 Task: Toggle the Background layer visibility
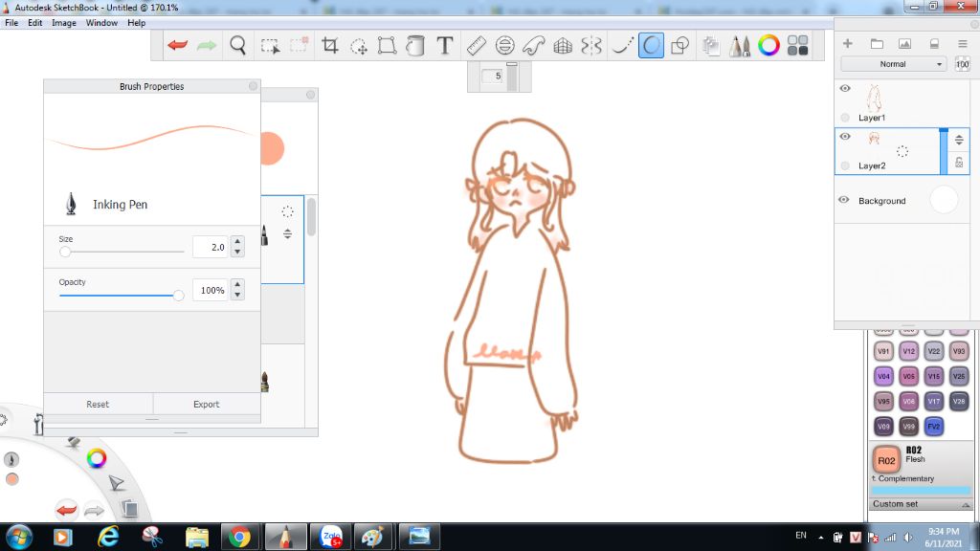[844, 200]
